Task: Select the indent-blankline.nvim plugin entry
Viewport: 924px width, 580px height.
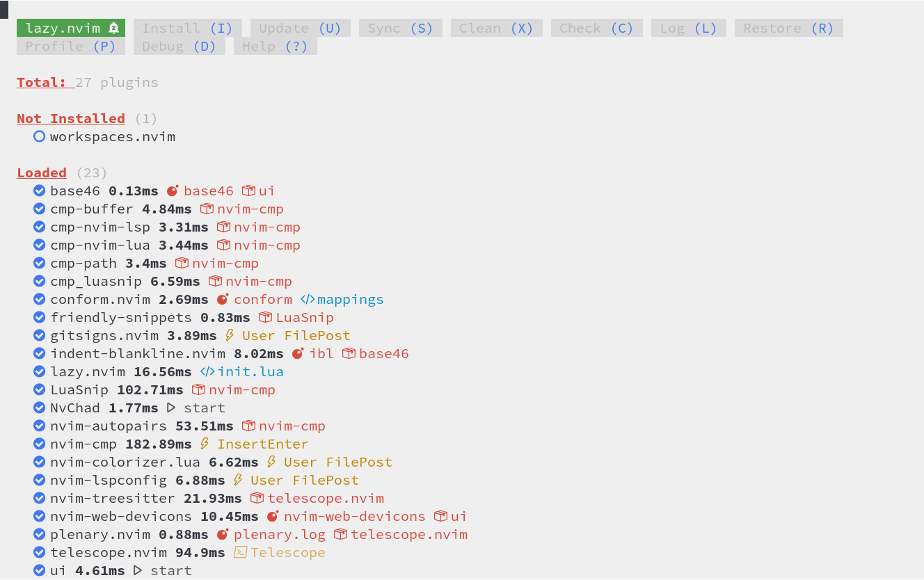Action: coord(138,353)
